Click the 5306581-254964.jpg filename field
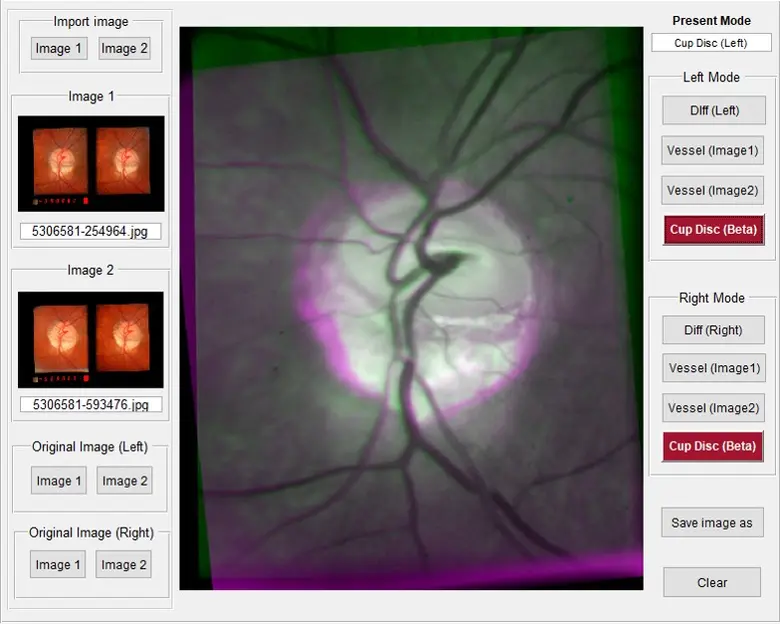The width and height of the screenshot is (780, 624). click(91, 232)
